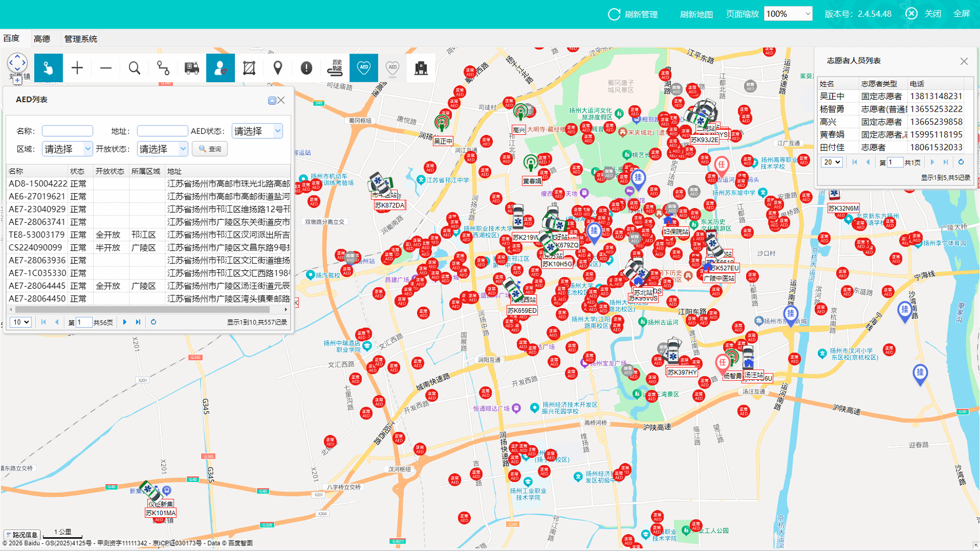The image size is (980, 551).
Task: Click the 地址 input field
Action: coord(162,131)
